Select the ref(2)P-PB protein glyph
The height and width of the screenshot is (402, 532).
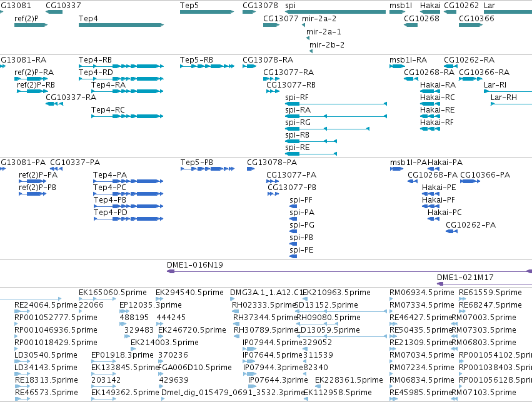(33, 194)
